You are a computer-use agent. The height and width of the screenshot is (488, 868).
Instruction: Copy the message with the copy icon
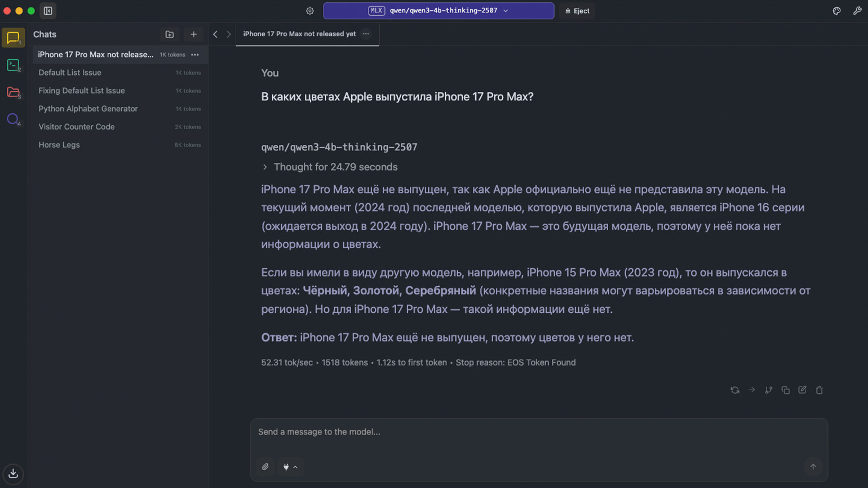point(786,390)
